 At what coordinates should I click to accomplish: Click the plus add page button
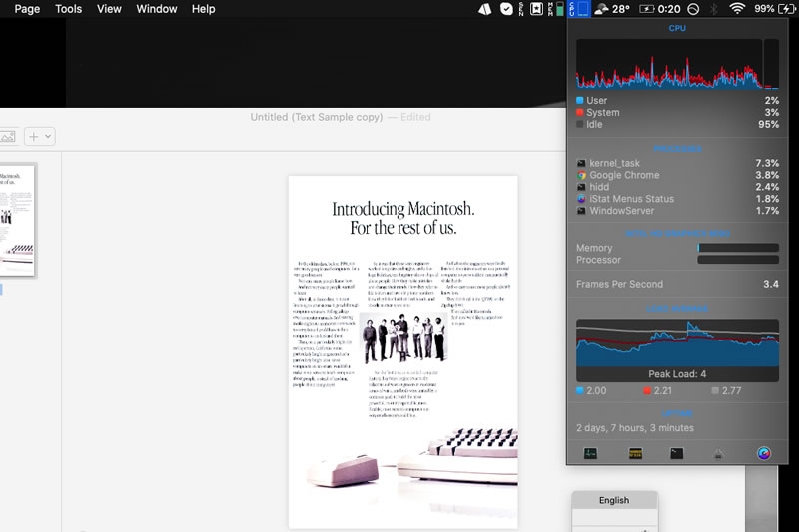pyautogui.click(x=34, y=137)
